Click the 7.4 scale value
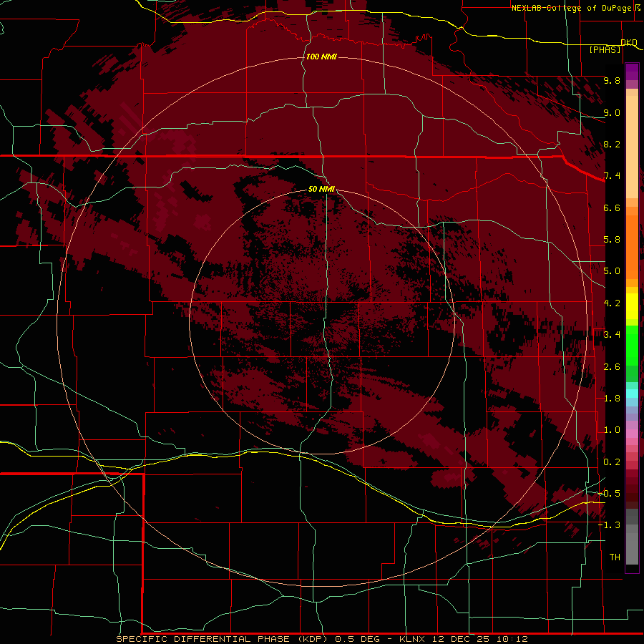This screenshot has width=644, height=644. point(612,176)
